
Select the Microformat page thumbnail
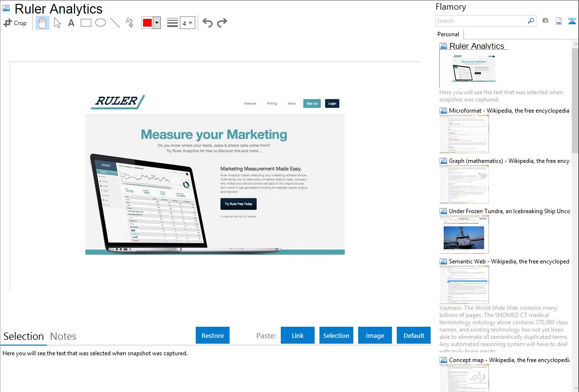[x=464, y=134]
